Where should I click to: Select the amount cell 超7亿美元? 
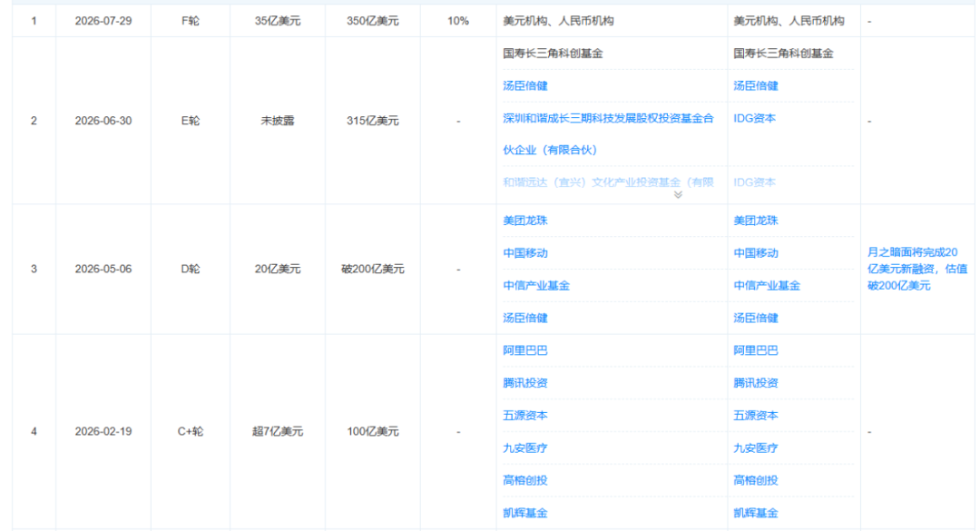point(278,431)
